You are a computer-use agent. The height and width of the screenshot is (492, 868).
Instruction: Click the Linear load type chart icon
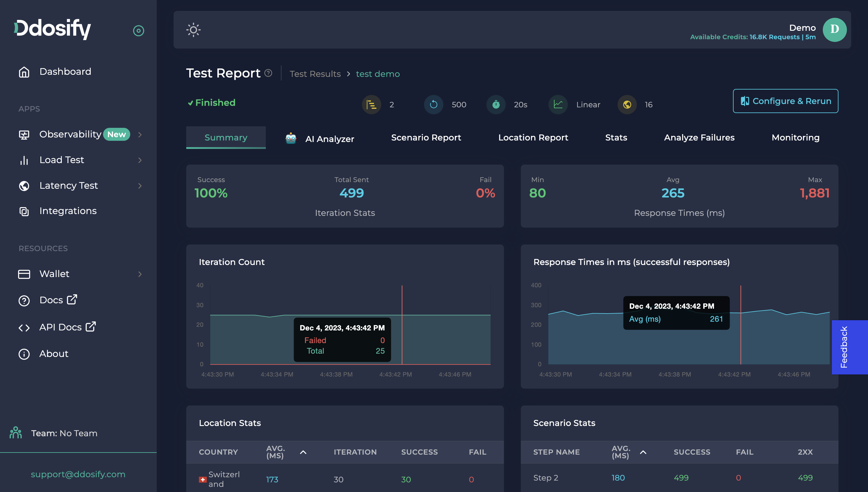pyautogui.click(x=558, y=105)
